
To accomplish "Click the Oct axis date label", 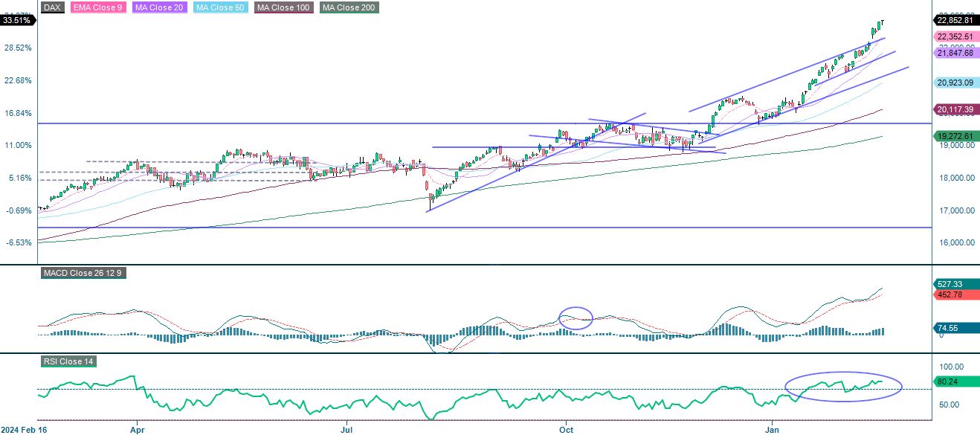I will click(x=565, y=430).
